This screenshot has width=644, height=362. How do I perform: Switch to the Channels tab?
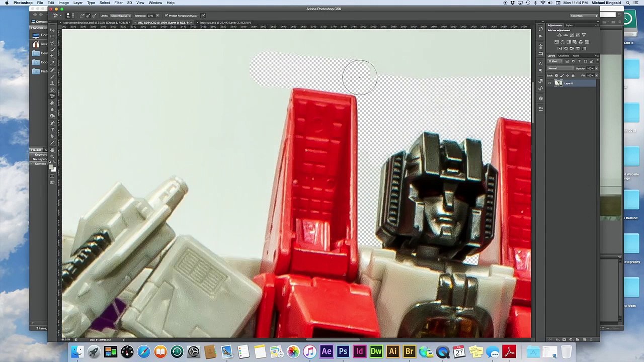[x=563, y=56]
